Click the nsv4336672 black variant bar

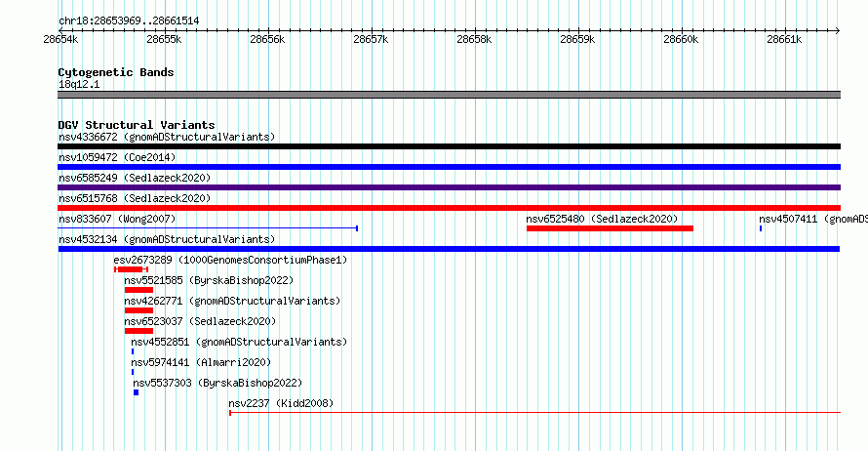(449, 146)
